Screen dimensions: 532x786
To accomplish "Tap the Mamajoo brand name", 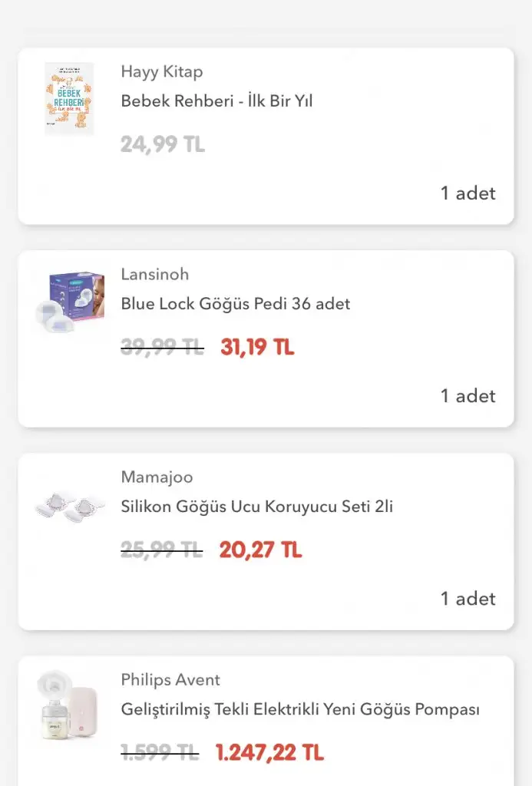I will 157,477.
